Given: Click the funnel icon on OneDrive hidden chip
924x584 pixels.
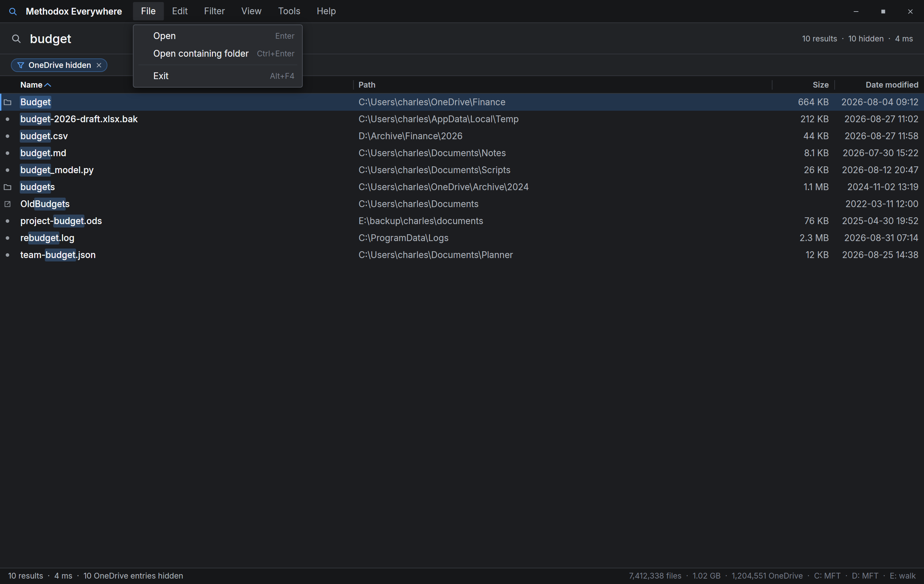Looking at the screenshot, I should coord(21,65).
